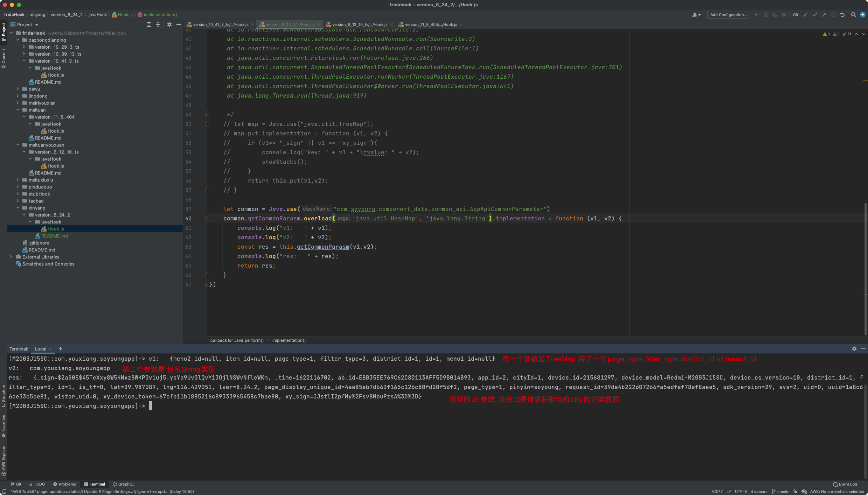The width and height of the screenshot is (868, 495).
Task: Click the yellow warning inspection indicator
Action: click(x=827, y=34)
